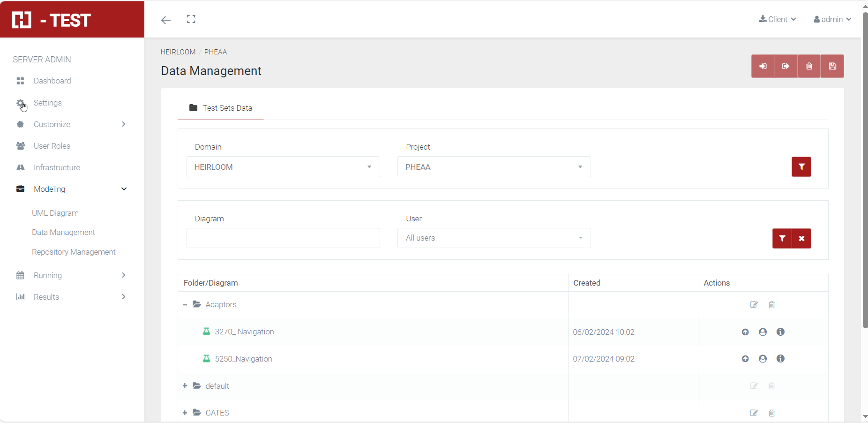The height and width of the screenshot is (423, 868).
Task: Click inside the Diagram input field
Action: (283, 238)
